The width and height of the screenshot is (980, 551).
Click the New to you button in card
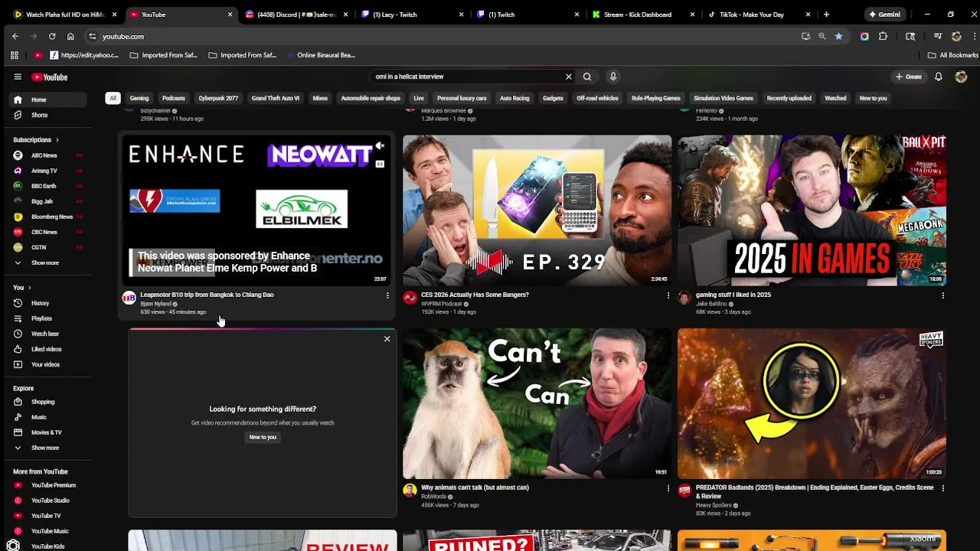click(x=263, y=437)
